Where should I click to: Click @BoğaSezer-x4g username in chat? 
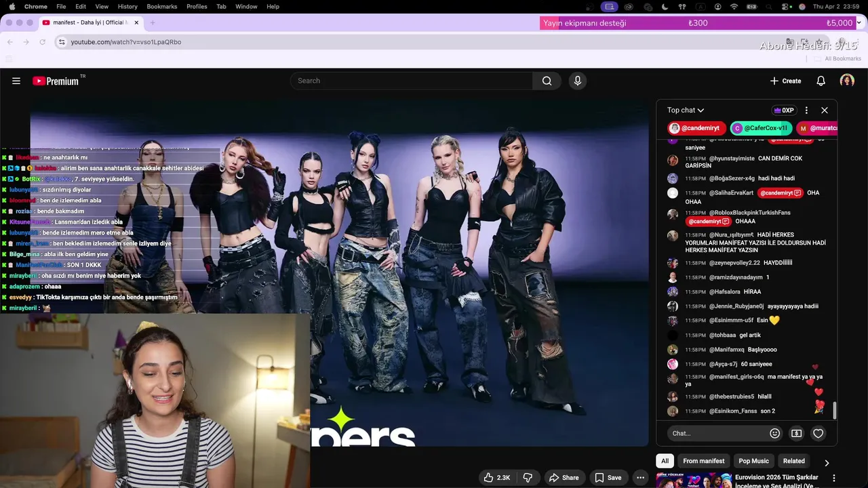coord(732,178)
